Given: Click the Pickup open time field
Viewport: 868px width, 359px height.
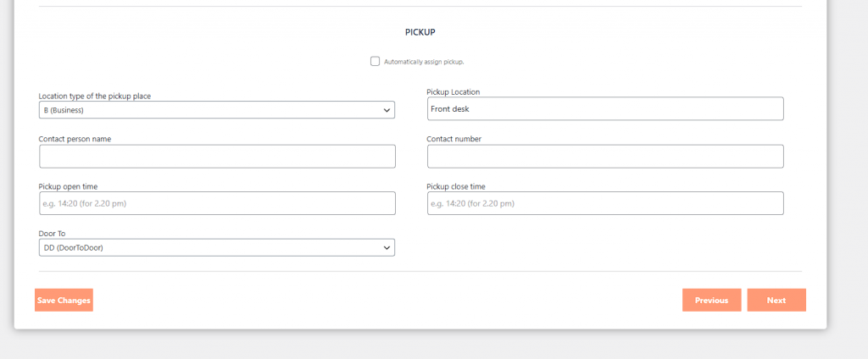Looking at the screenshot, I should [217, 203].
